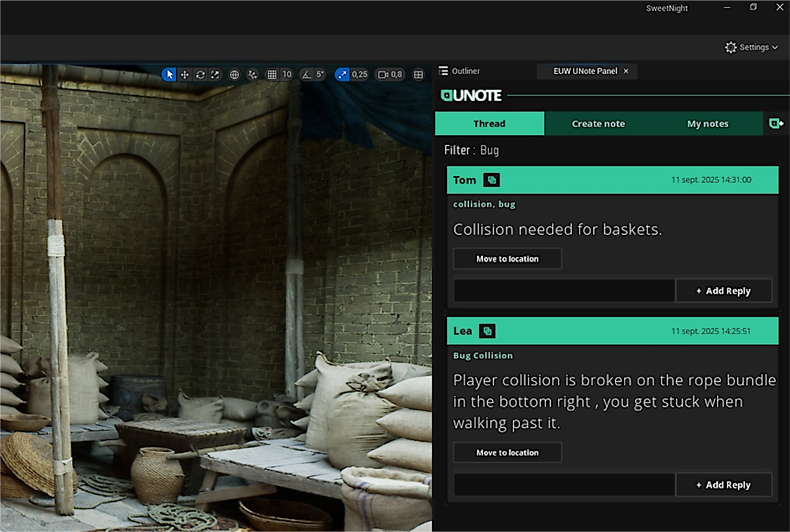This screenshot has width=790, height=532.
Task: Switch to the Create note tab
Action: 598,123
